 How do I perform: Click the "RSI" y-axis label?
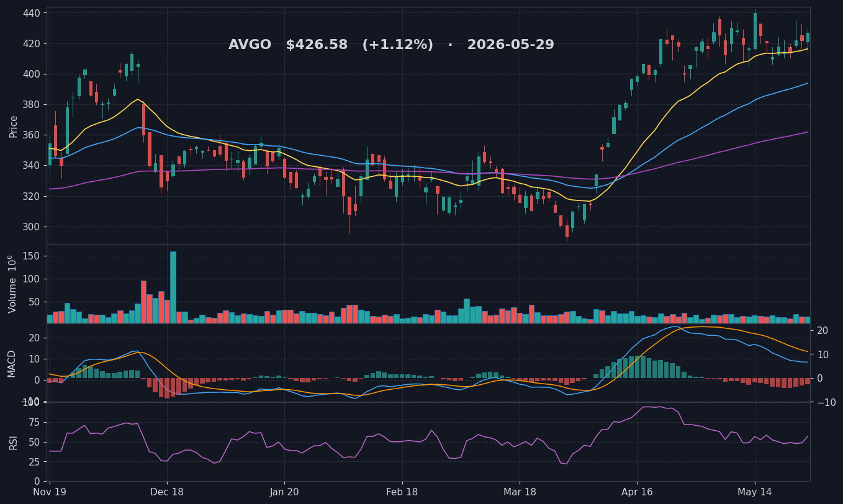[x=14, y=442]
